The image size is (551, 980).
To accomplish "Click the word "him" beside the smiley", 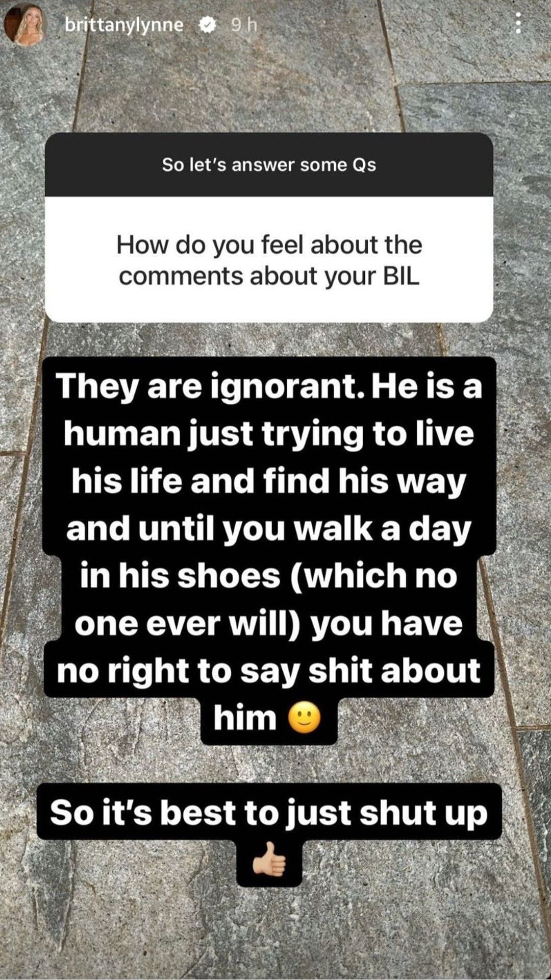I will pyautogui.click(x=245, y=718).
